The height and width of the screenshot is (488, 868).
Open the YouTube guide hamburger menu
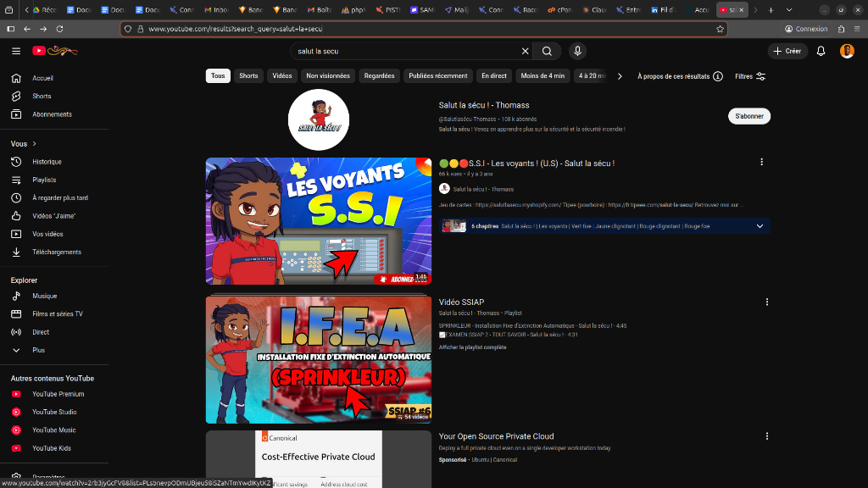tap(16, 51)
